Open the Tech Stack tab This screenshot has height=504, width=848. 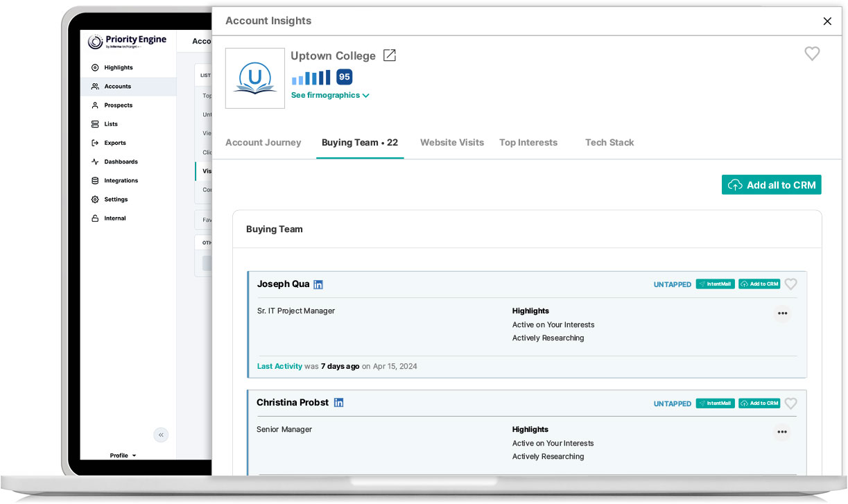point(609,142)
